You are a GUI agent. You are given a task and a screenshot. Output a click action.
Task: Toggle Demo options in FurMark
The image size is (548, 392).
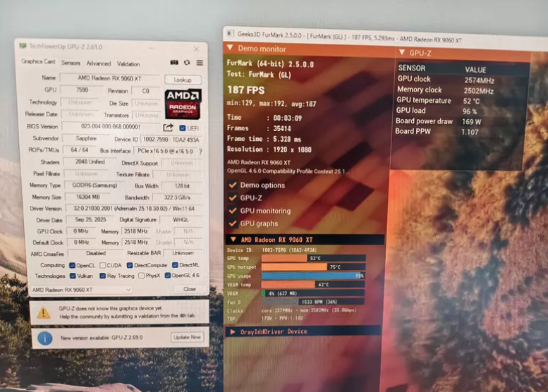233,185
